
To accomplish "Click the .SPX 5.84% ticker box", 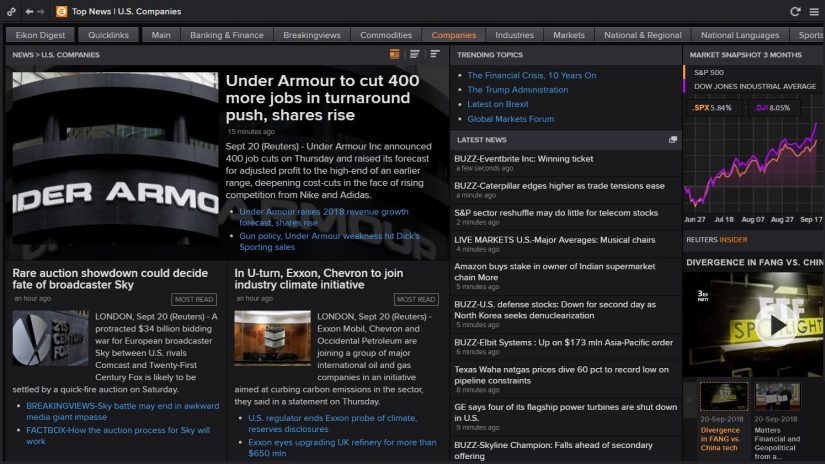I will coord(712,108).
